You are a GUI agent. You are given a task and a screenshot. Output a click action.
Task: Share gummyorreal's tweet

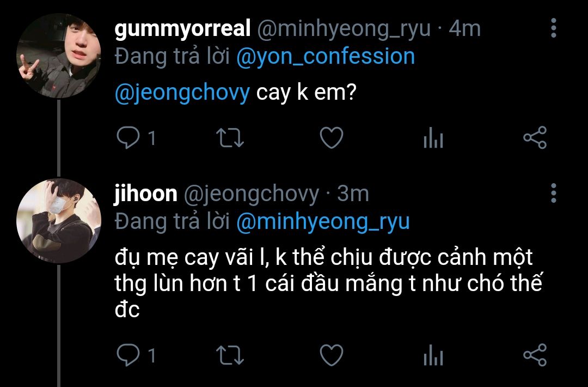pyautogui.click(x=535, y=137)
